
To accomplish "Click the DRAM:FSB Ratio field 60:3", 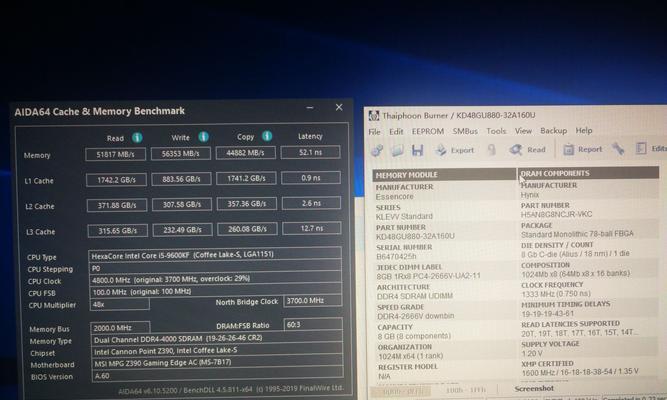I will [313, 324].
